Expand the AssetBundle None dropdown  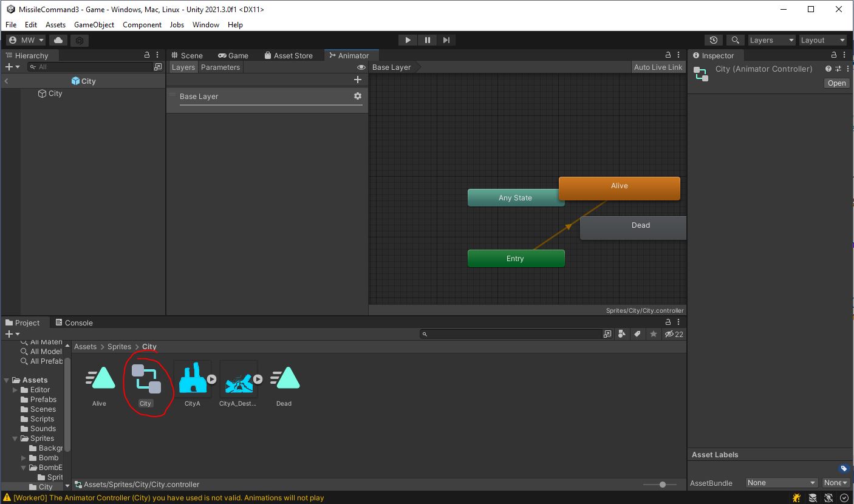click(x=781, y=483)
